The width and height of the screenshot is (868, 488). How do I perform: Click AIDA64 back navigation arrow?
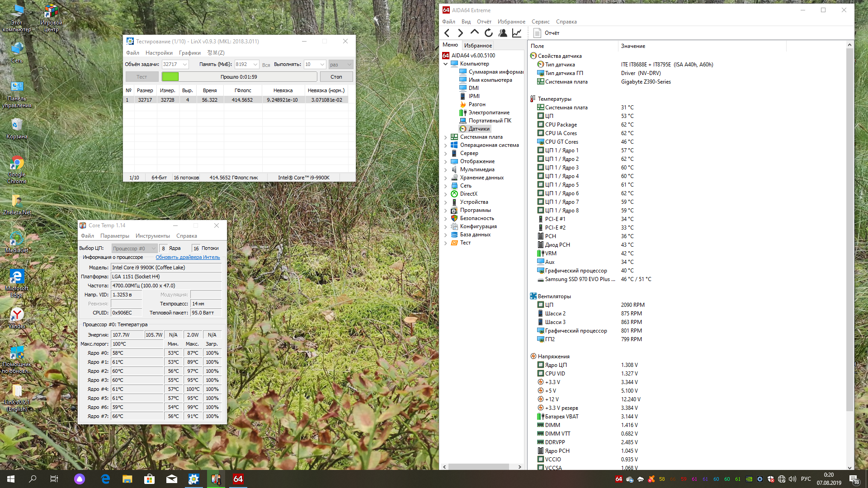447,33
